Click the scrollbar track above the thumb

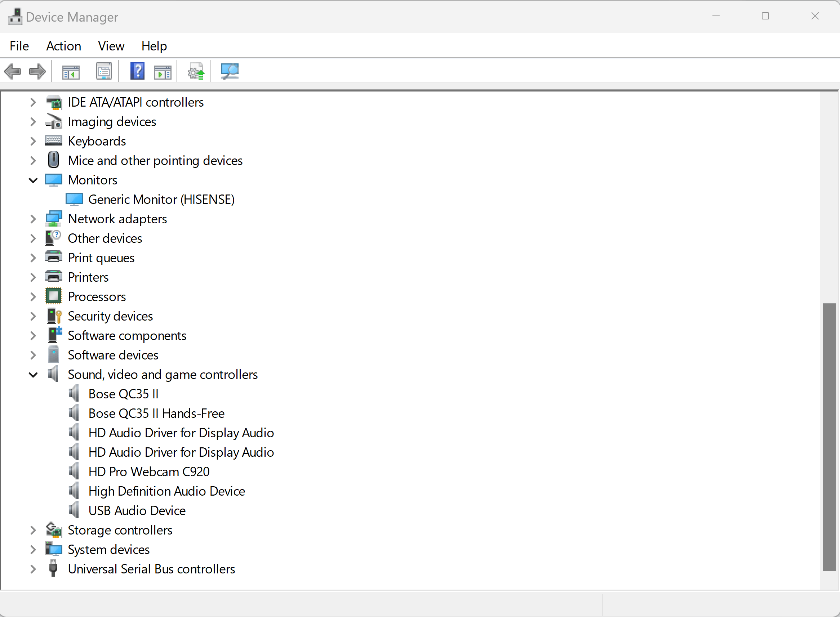(x=829, y=198)
